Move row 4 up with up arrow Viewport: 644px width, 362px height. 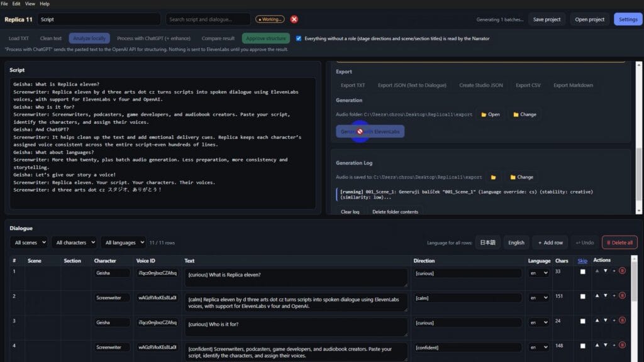click(x=597, y=345)
